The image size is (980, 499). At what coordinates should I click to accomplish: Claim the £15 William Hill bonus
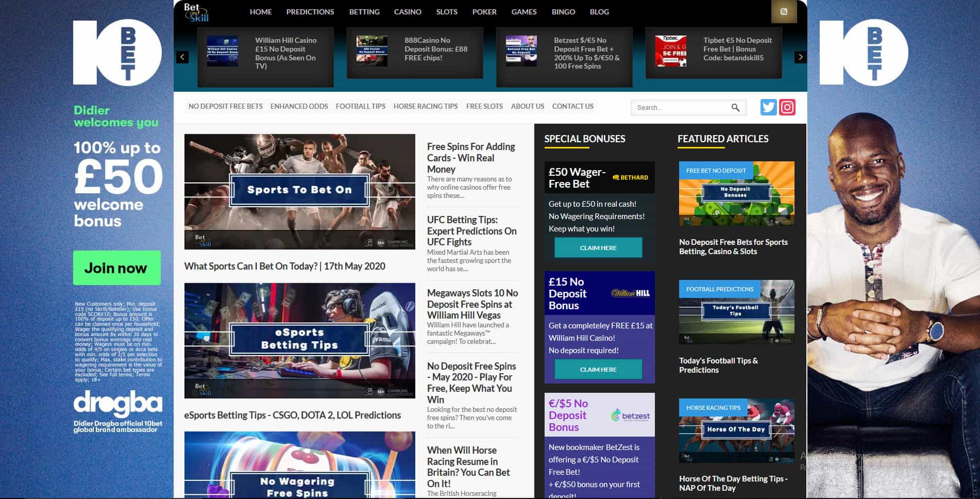pos(598,369)
